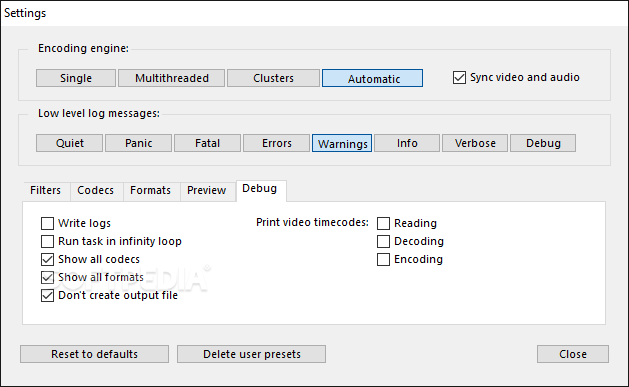629x387 pixels.
Task: Set log level to Info
Action: click(407, 143)
